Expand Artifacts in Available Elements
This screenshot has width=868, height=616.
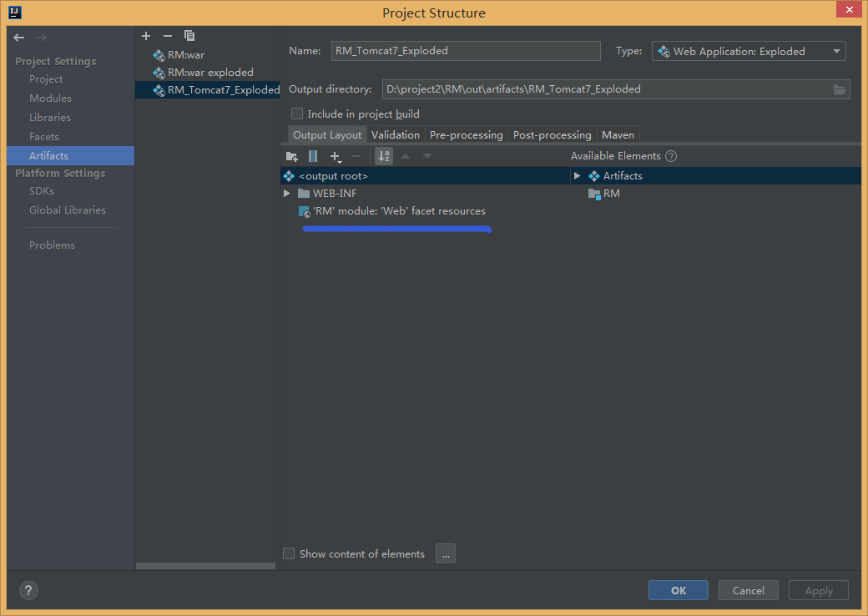577,176
